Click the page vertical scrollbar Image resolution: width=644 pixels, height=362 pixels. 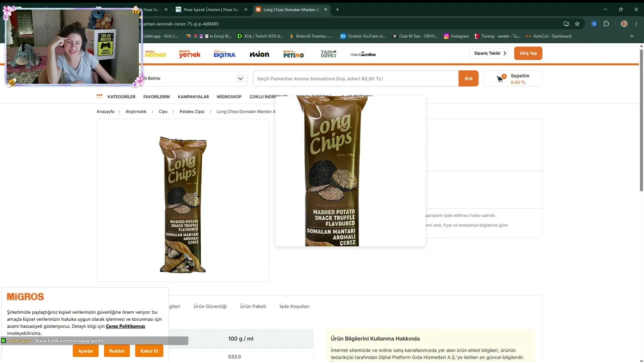pyautogui.click(x=641, y=120)
